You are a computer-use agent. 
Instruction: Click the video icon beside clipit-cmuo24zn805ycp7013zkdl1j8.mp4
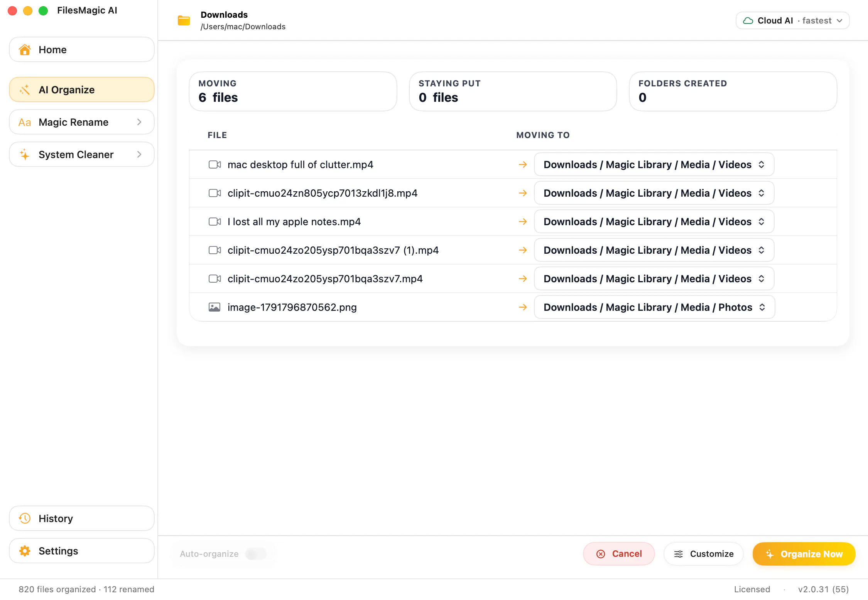pyautogui.click(x=215, y=193)
